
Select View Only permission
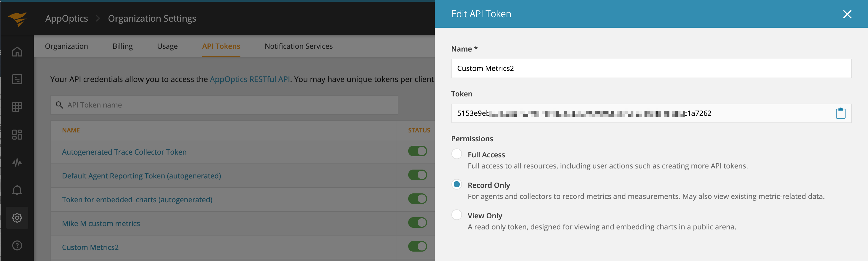tap(457, 214)
